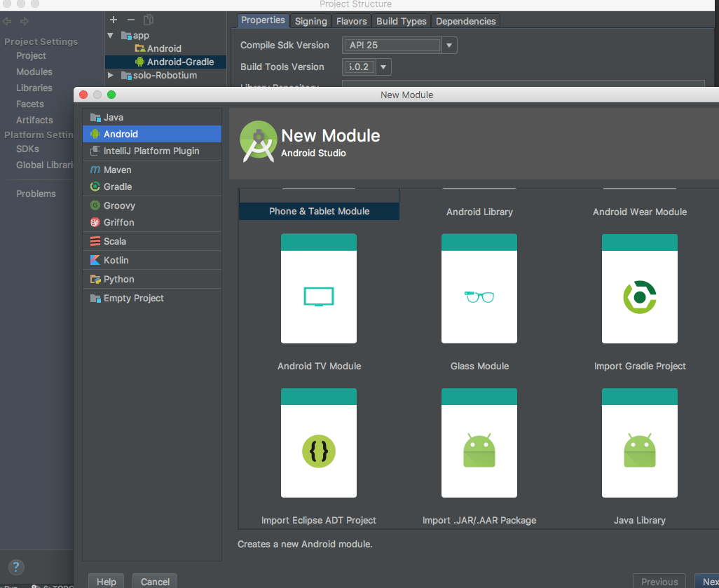This screenshot has height=588, width=719.
Task: Choose Groovy module type
Action: (152, 205)
